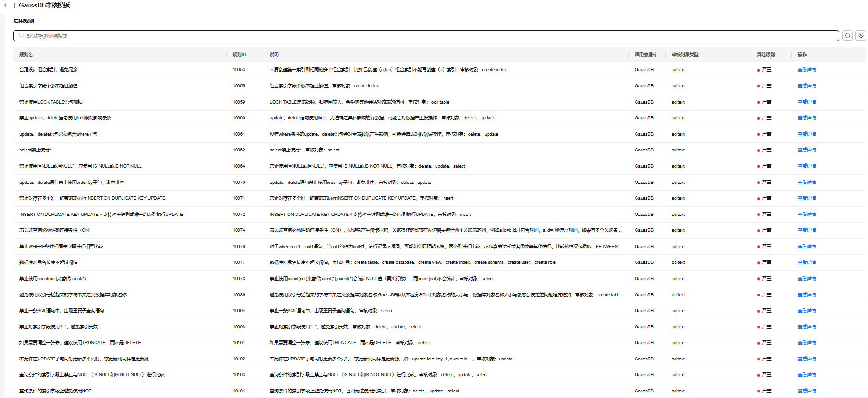The width and height of the screenshot is (868, 398).
Task: View details for rule 10070
Action: [806, 183]
